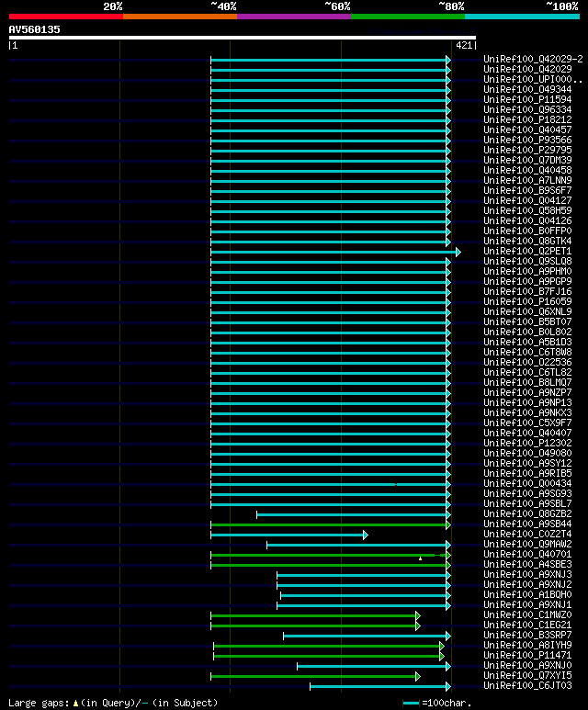Screen dimensions: 588x710
Task: Click UniRef100_P11471 label
Action: (x=527, y=655)
